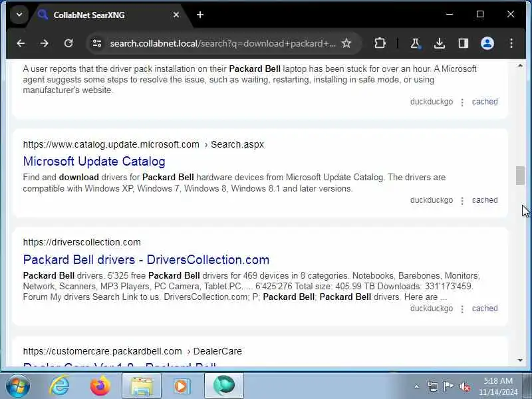Open the Chrome three-dot menu
Screen dimensions: 532x399
[x=511, y=43]
